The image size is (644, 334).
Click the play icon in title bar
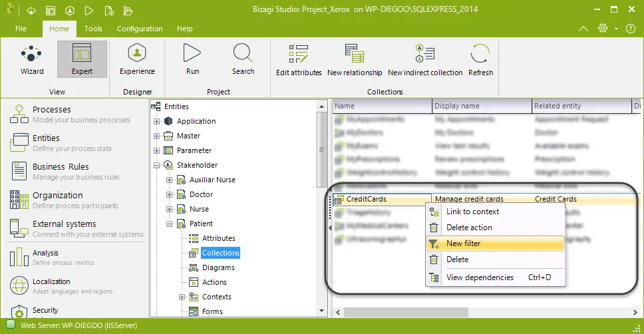[88, 10]
